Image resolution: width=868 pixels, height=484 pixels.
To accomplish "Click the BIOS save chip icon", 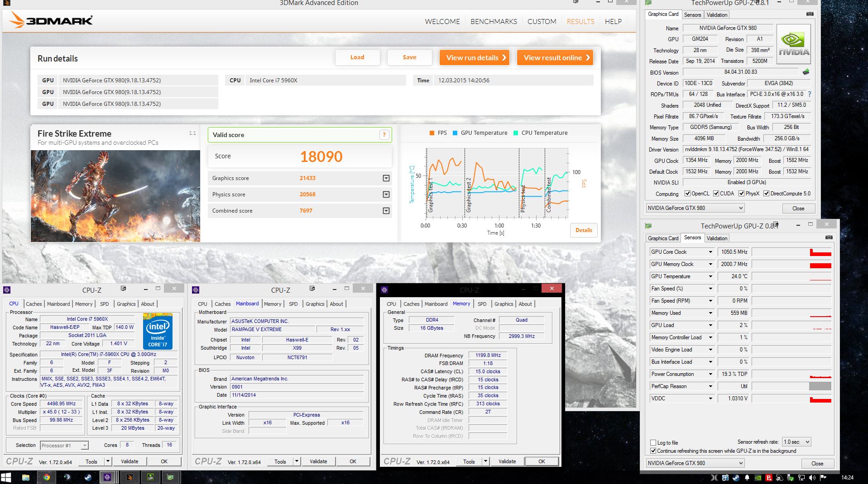I will pyautogui.click(x=806, y=71).
